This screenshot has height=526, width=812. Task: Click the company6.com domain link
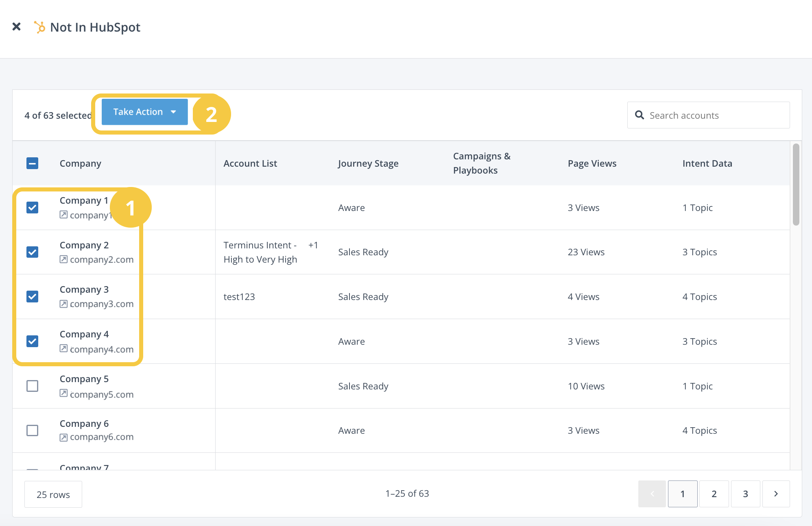coord(102,437)
